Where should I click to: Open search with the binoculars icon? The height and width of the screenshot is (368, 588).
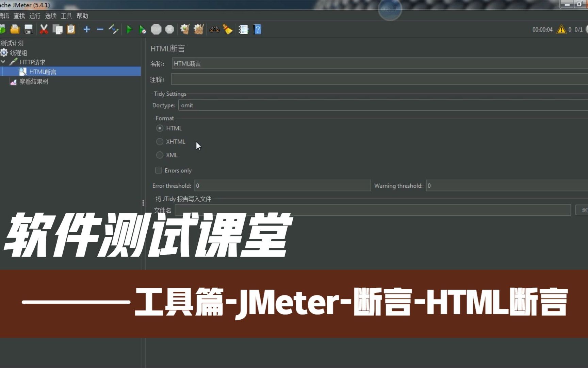pos(214,30)
